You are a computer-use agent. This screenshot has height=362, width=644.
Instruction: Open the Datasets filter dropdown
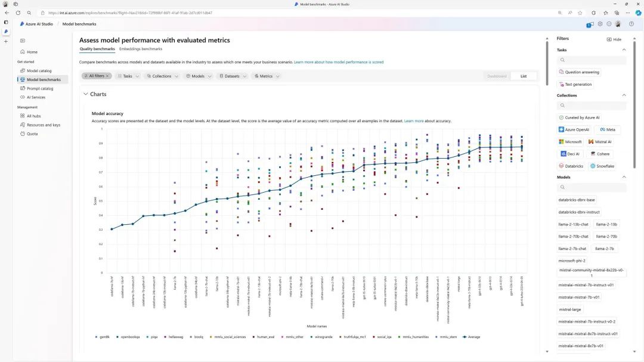233,76
